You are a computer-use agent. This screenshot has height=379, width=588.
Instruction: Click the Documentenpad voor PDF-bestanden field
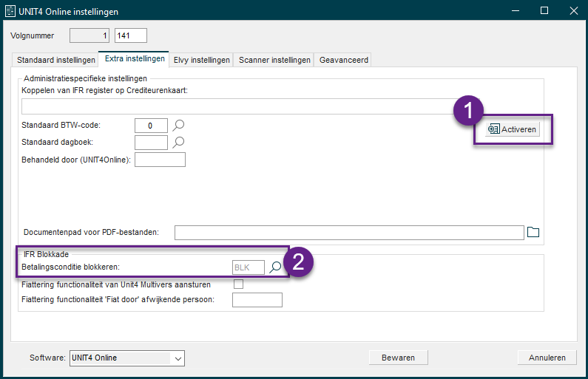(x=349, y=233)
